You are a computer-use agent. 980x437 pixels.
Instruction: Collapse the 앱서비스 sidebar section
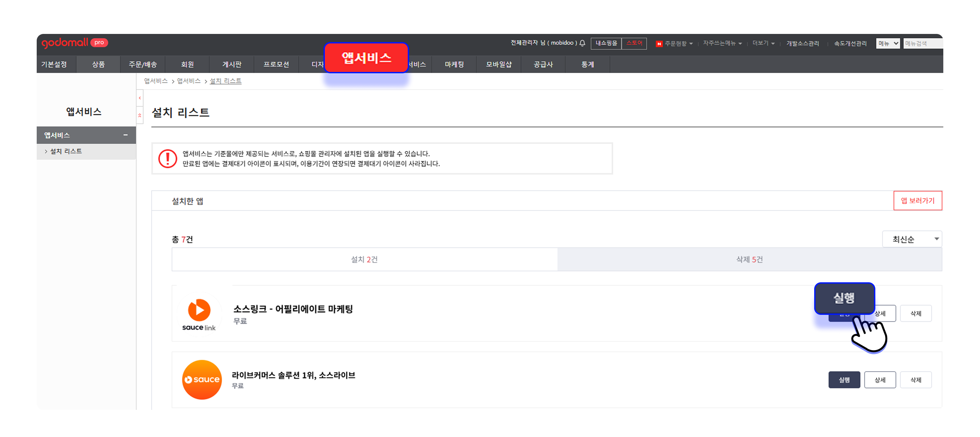125,135
